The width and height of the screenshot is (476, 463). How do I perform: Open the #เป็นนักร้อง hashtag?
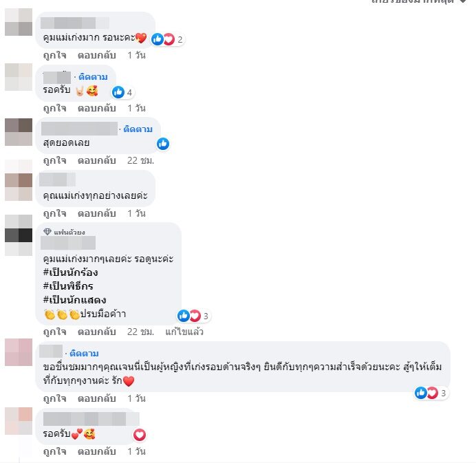pyautogui.click(x=70, y=272)
